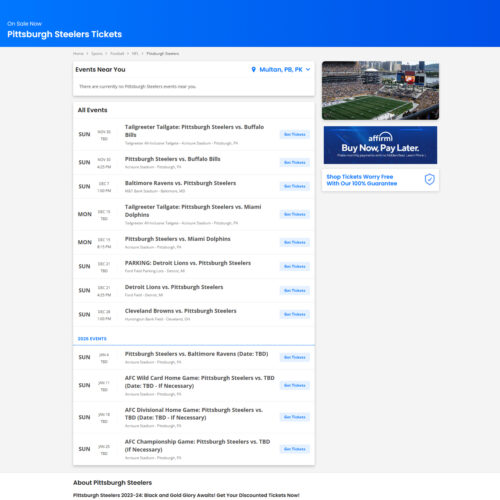
Task: Expand the location dropdown chevron
Action: (308, 69)
